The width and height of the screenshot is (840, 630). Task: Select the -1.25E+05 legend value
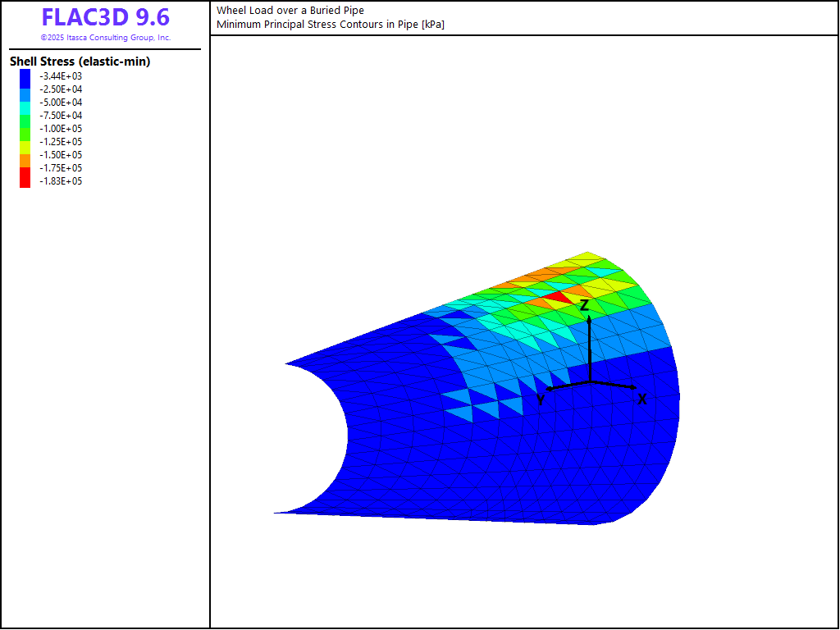tap(61, 142)
